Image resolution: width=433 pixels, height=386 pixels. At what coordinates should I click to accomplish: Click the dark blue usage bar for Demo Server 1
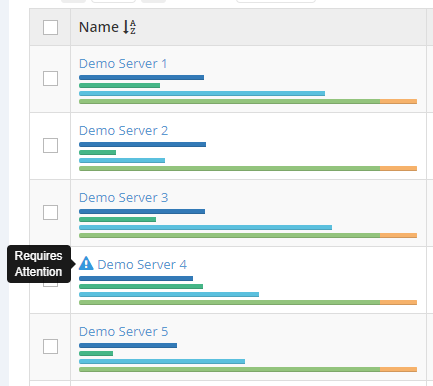(x=141, y=77)
